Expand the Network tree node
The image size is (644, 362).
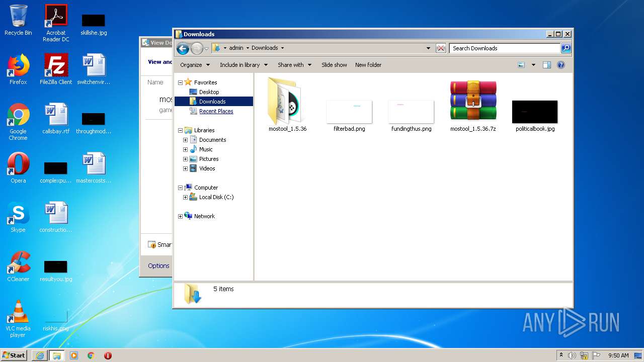pyautogui.click(x=180, y=216)
